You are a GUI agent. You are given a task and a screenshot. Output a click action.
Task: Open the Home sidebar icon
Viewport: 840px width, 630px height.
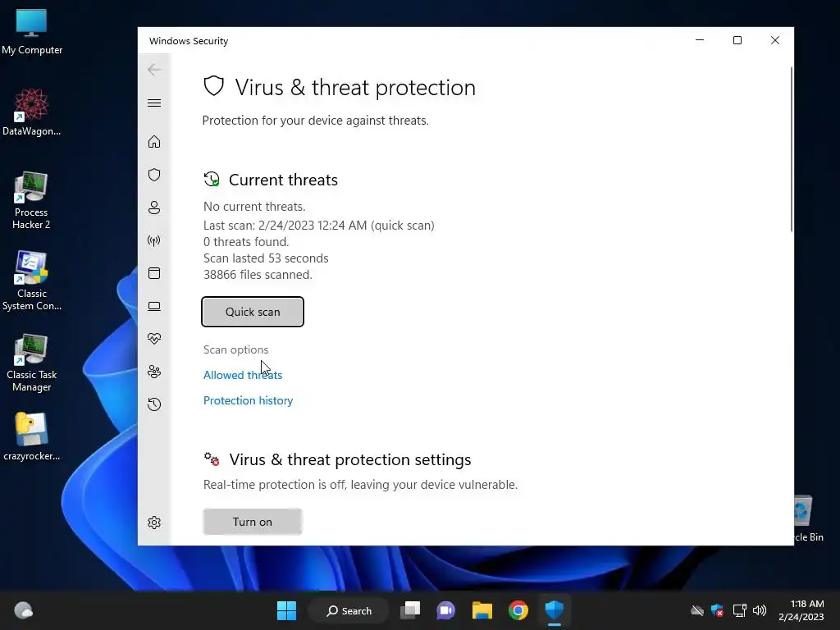154,141
